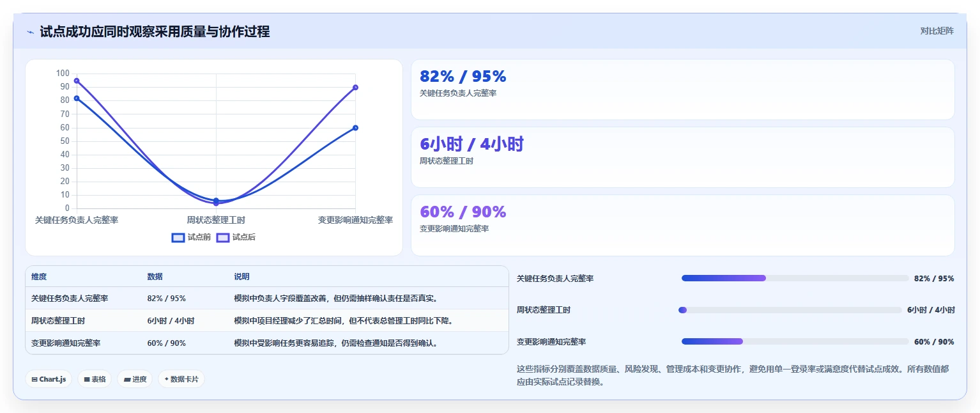Click the lightning icon beside the panel title
Image resolution: width=980 pixels, height=413 pixels.
pyautogui.click(x=30, y=32)
